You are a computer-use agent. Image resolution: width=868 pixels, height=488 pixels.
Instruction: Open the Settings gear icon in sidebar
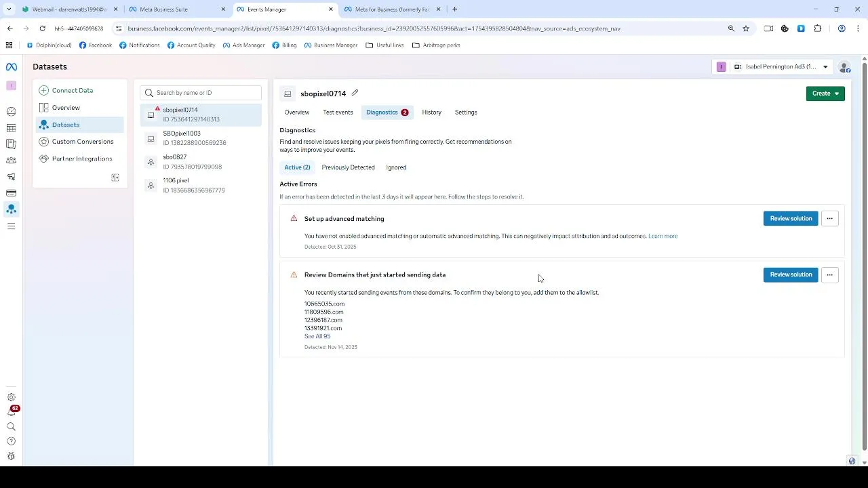(11, 397)
